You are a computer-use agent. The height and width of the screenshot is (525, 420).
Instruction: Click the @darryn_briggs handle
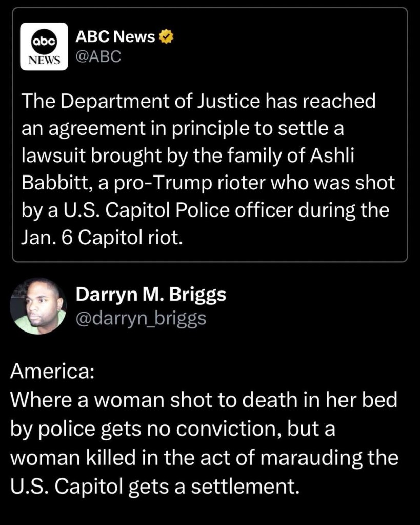(141, 318)
